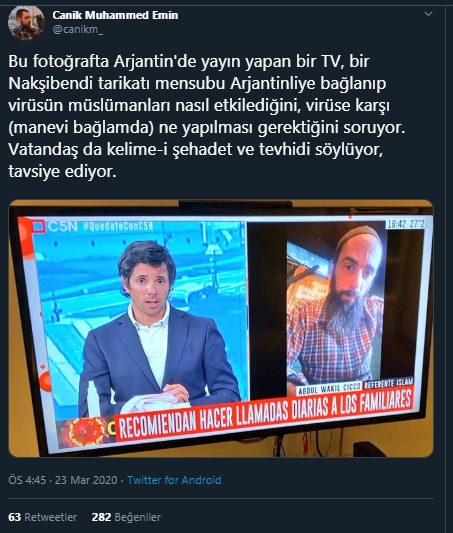This screenshot has height=533, width=453.
Task: View the 63 Retweetler list
Action: point(42,517)
